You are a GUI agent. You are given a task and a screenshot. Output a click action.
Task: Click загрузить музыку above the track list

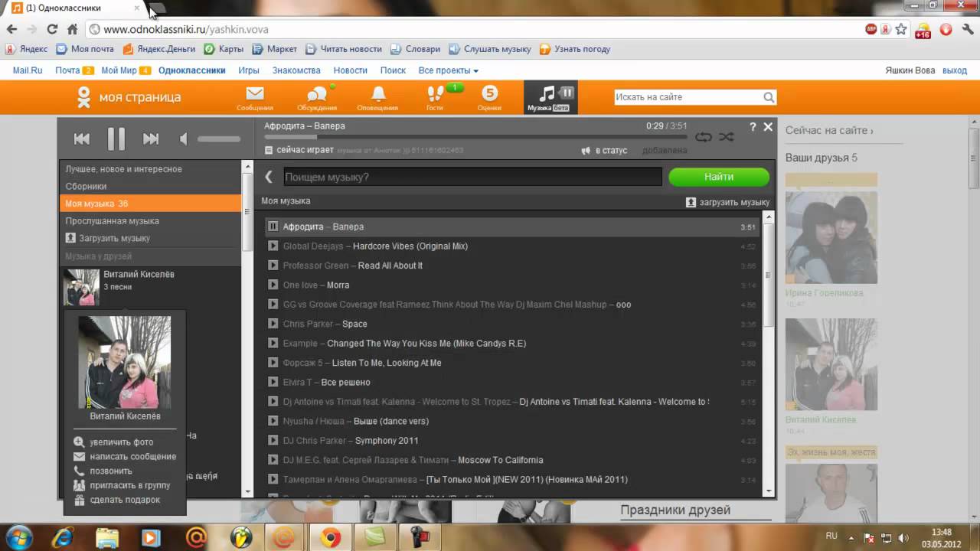[727, 202]
